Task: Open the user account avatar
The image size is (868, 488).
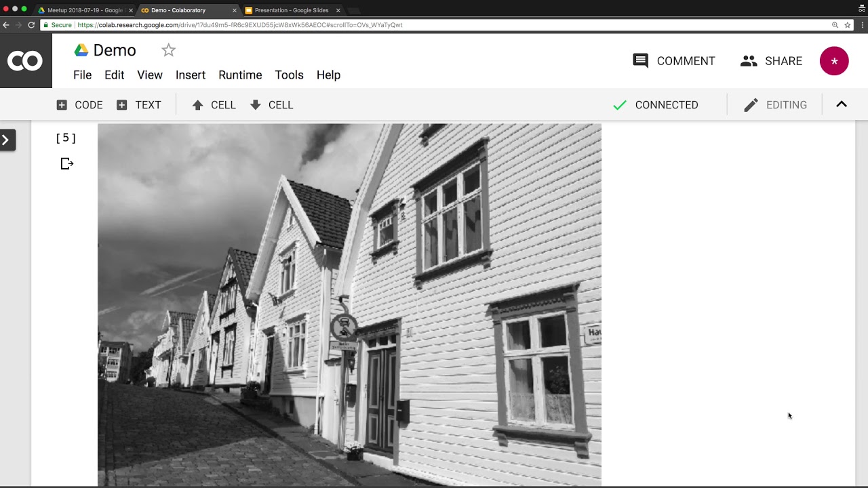Action: click(834, 61)
